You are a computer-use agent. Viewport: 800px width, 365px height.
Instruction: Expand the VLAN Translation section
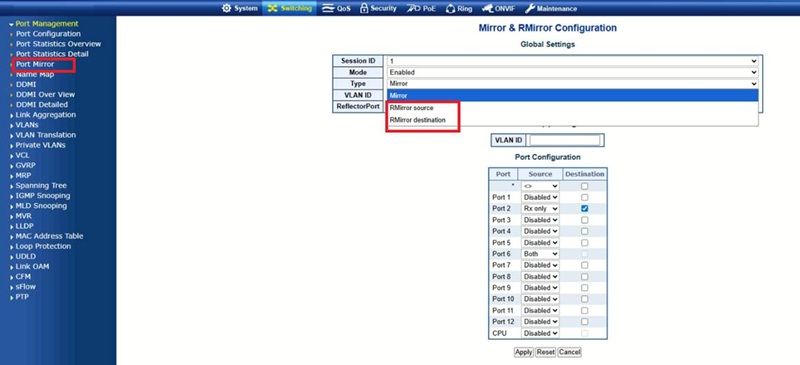tap(45, 135)
